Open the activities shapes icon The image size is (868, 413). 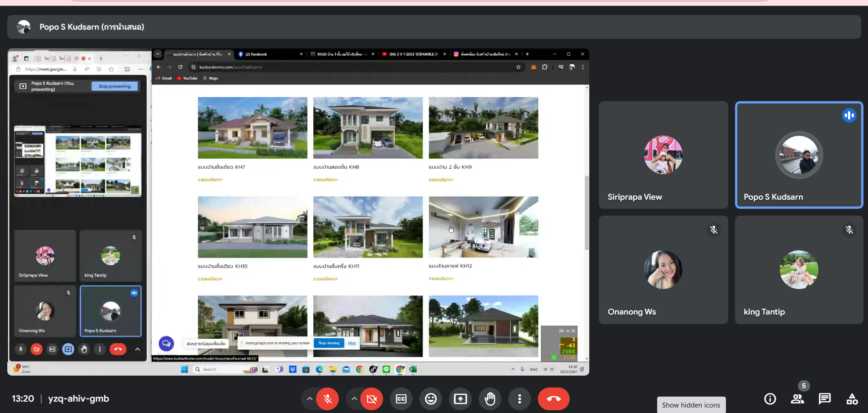pyautogui.click(x=852, y=399)
